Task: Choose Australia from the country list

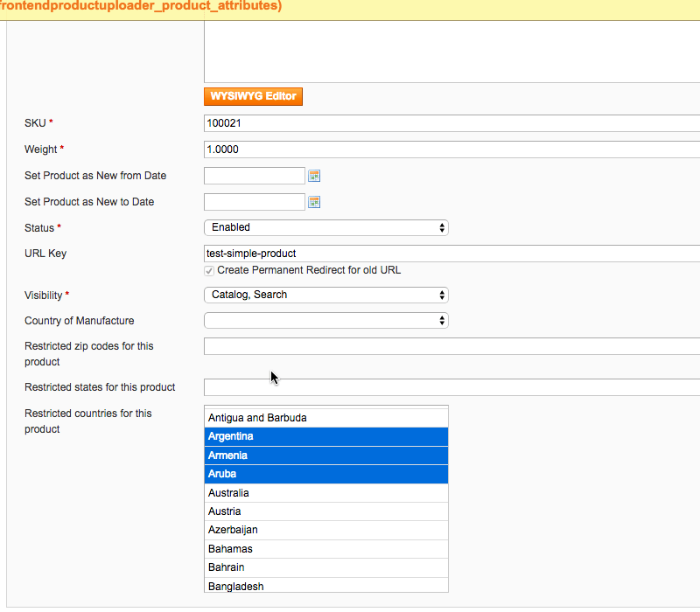Action: (x=325, y=493)
